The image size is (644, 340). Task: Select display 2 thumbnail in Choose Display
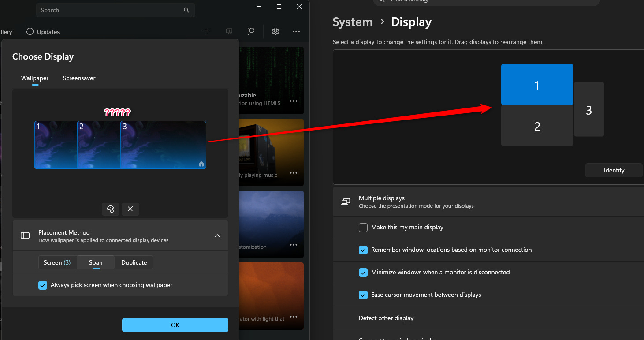tap(99, 145)
